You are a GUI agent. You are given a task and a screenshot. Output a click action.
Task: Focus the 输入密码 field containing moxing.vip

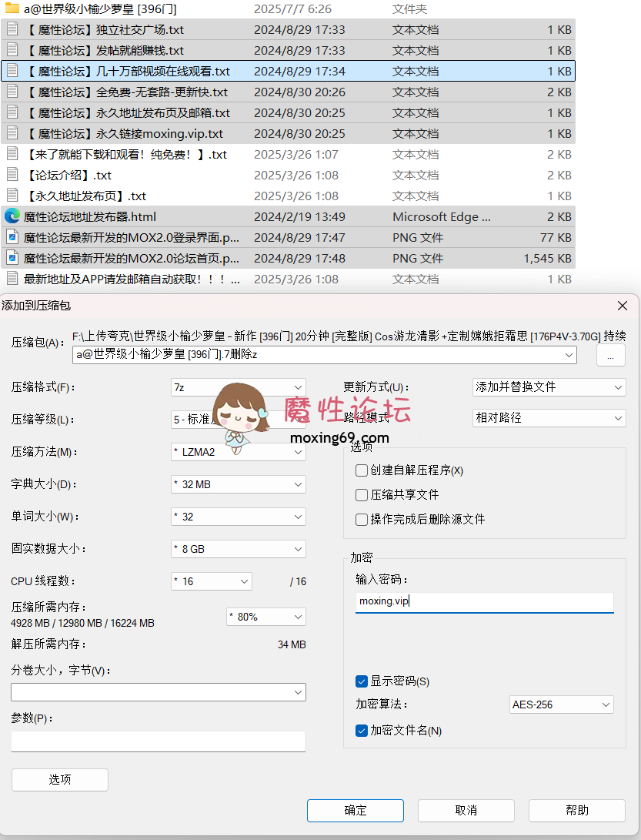pos(485,601)
